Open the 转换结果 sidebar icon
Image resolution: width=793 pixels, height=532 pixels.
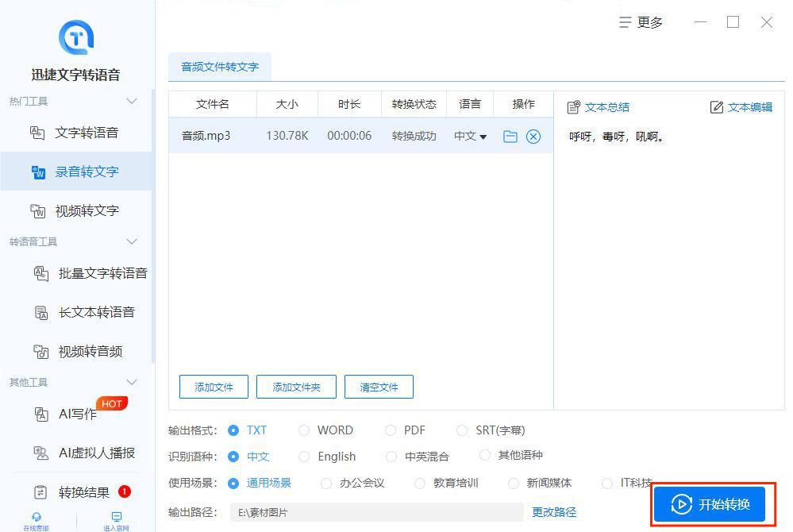tap(40, 492)
